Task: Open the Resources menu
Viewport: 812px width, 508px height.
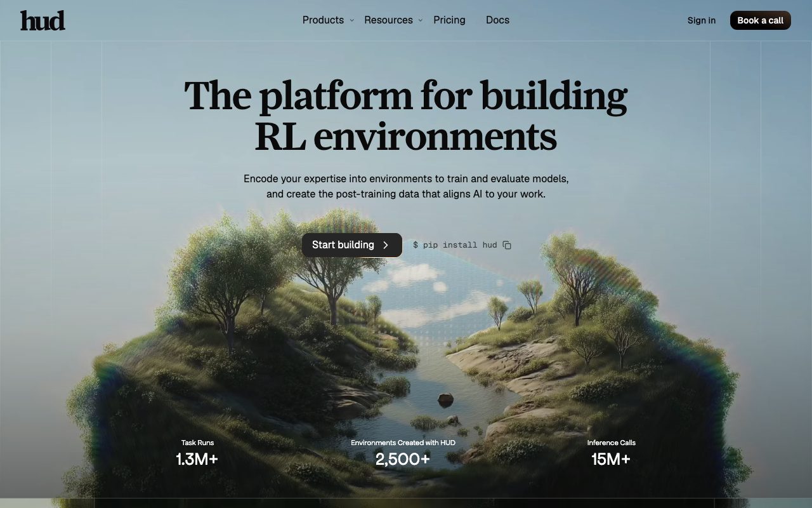Action: [388, 20]
